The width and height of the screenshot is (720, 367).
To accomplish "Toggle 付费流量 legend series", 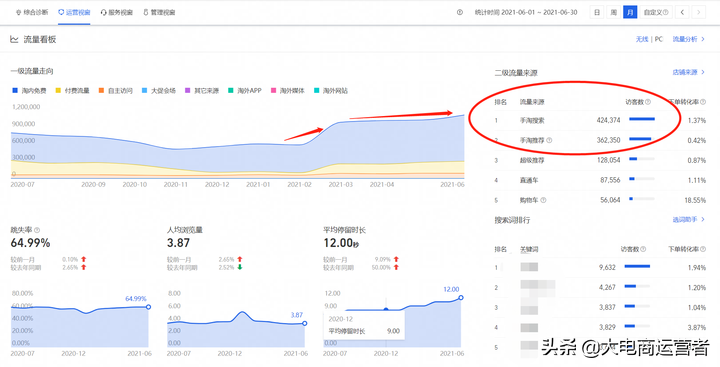I will click(x=73, y=91).
